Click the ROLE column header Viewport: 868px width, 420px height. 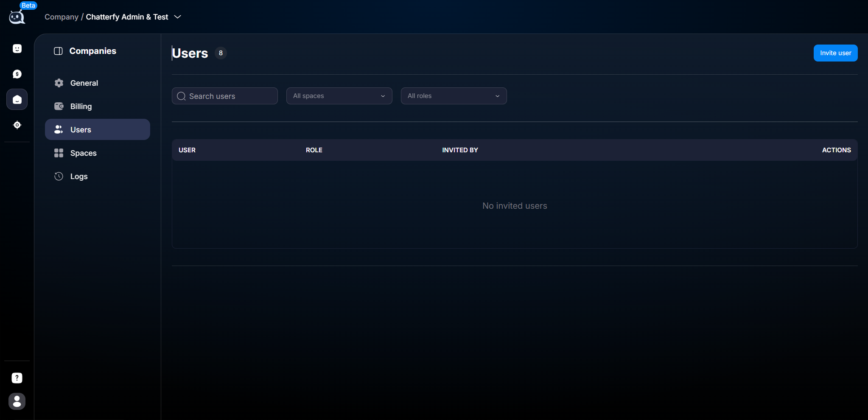(x=314, y=150)
